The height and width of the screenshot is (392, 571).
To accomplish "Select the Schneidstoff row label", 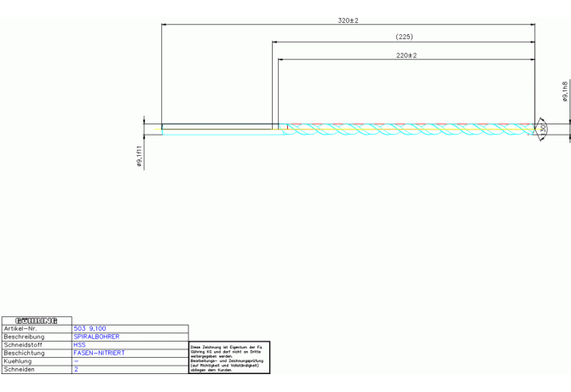I will pyautogui.click(x=23, y=345).
